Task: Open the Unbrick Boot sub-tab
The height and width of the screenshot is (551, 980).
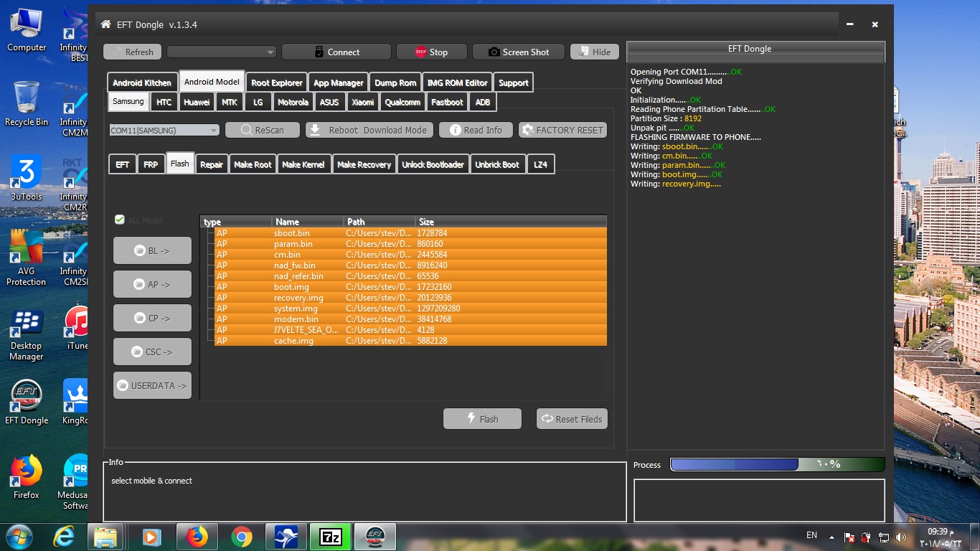Action: tap(497, 164)
